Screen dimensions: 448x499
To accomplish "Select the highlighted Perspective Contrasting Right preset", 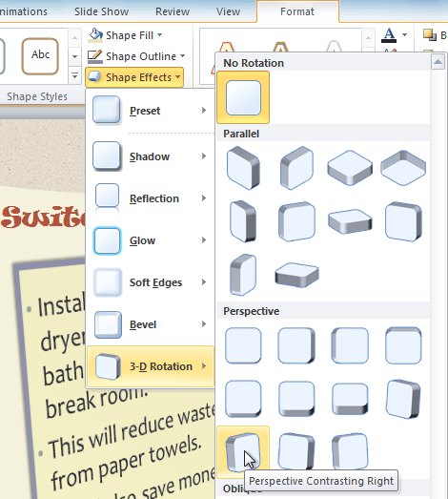I will [243, 452].
